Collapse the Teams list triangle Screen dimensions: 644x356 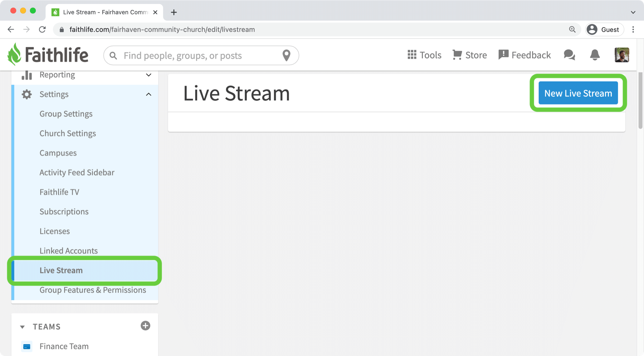click(23, 327)
